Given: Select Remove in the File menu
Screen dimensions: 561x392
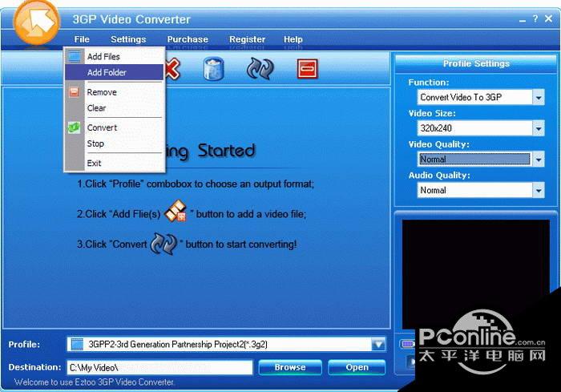Looking at the screenshot, I should pyautogui.click(x=115, y=92).
